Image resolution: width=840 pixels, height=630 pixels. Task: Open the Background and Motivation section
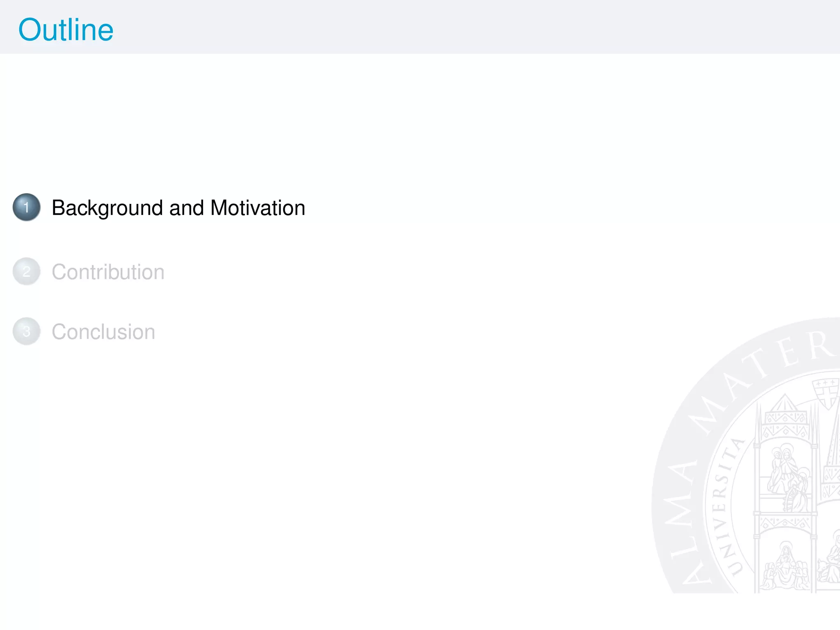click(x=178, y=208)
